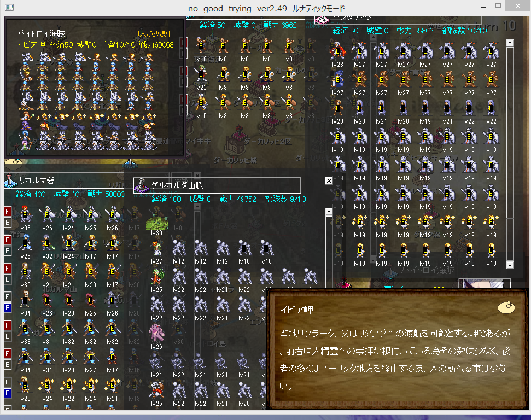Set the lv36 leader's squad to B (back)

[x=8, y=223]
